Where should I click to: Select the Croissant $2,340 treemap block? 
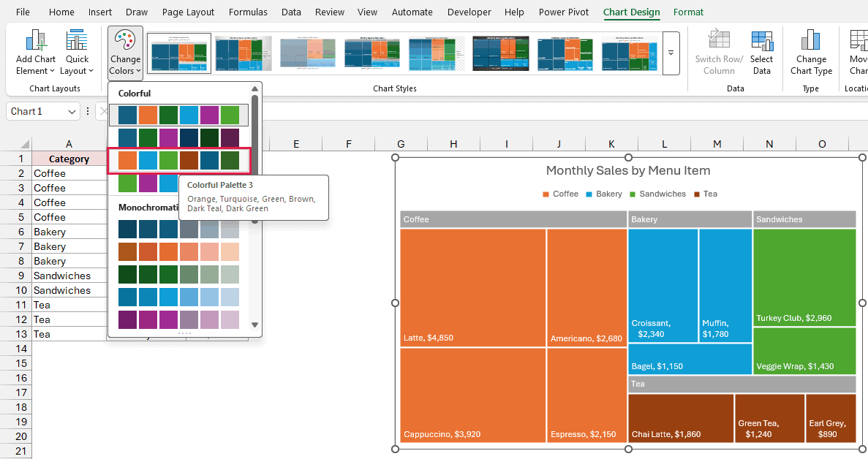(x=663, y=285)
